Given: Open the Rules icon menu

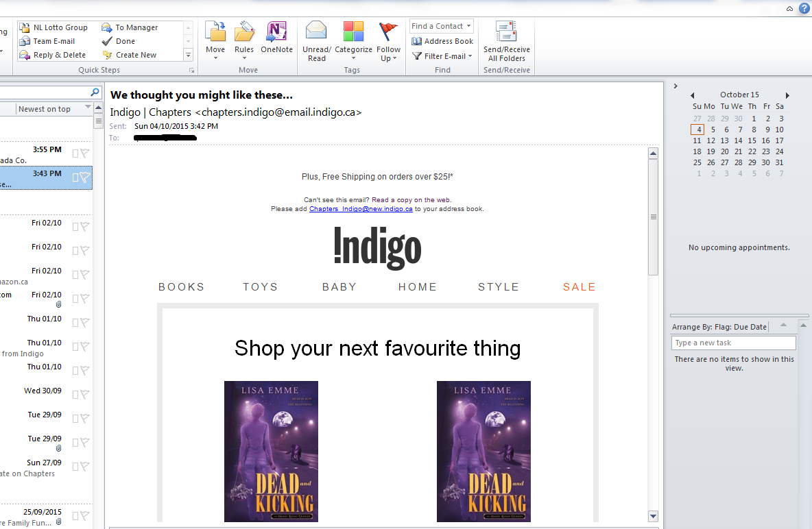Looking at the screenshot, I should (244, 32).
